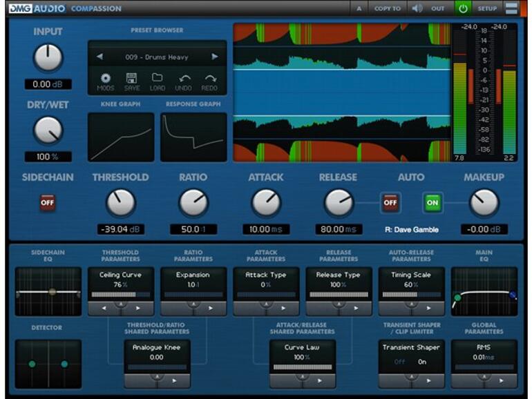This screenshot has height=399, width=532.
Task: Disable the Auto makeup ON switch
Action: tap(433, 203)
